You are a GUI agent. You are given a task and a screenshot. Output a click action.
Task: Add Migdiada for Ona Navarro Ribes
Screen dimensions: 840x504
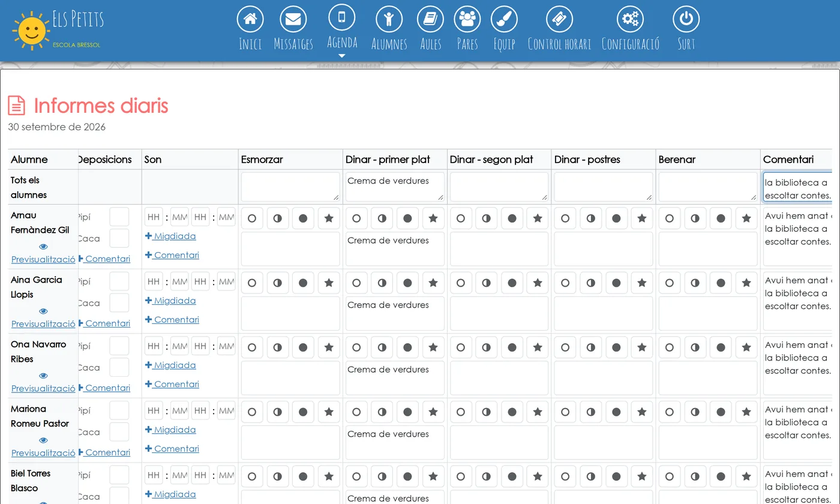coord(170,365)
